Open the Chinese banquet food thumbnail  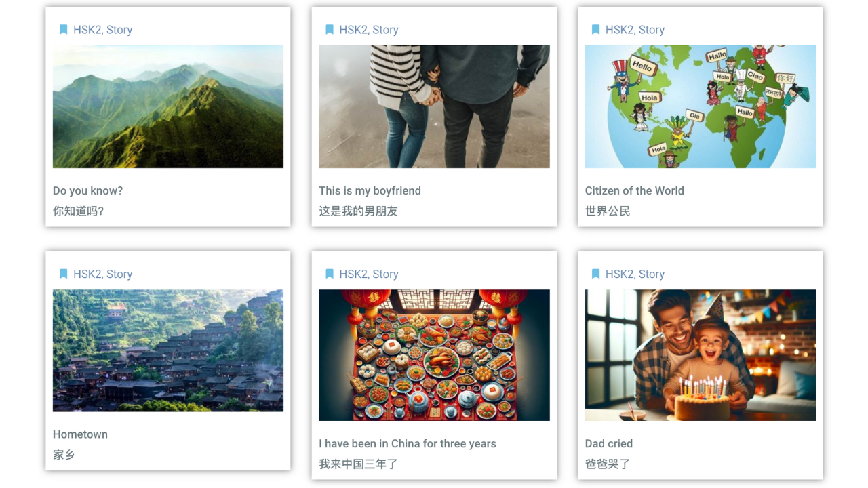point(434,355)
